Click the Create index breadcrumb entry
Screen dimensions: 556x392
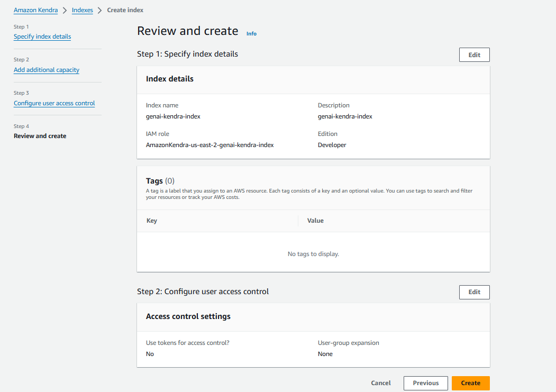125,10
